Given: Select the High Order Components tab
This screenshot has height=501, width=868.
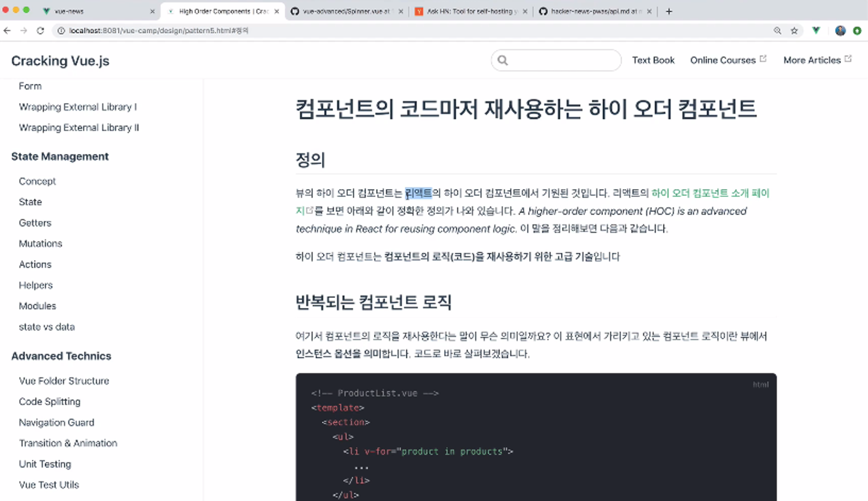Looking at the screenshot, I should point(222,11).
